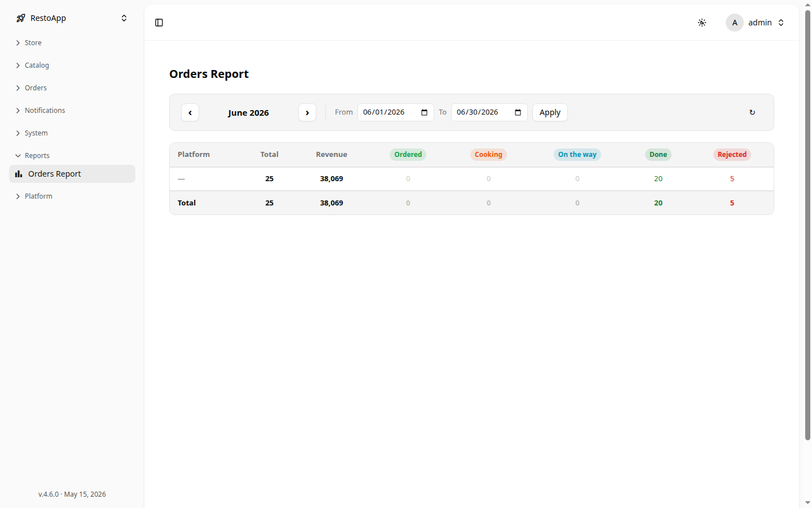Click the Done status badge
This screenshot has height=508, width=812.
pyautogui.click(x=658, y=155)
